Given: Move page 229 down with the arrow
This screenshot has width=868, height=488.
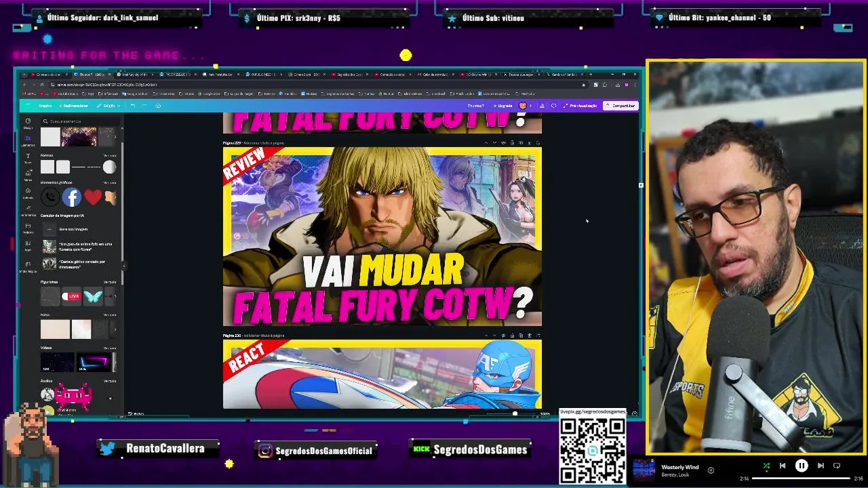Looking at the screenshot, I should tap(494, 143).
